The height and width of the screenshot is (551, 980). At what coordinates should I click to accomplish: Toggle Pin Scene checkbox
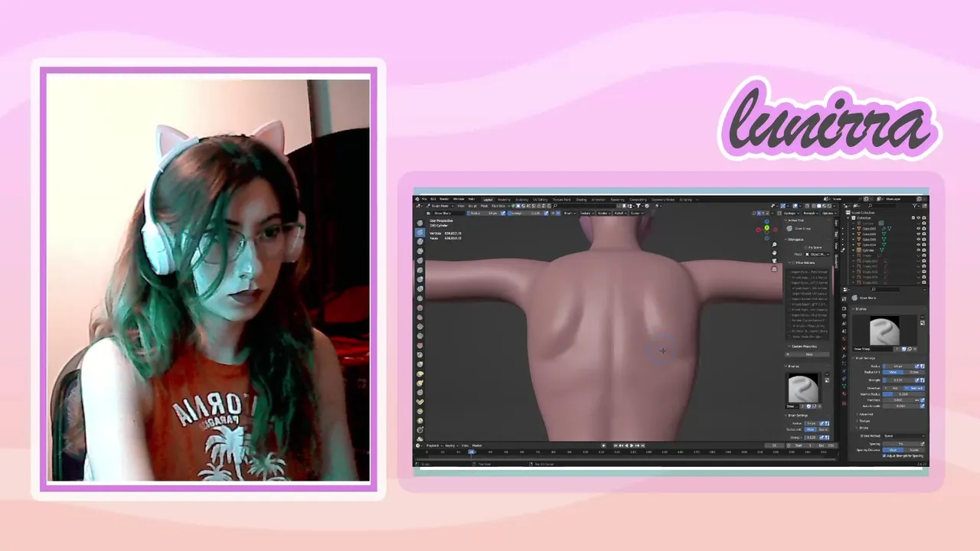805,247
